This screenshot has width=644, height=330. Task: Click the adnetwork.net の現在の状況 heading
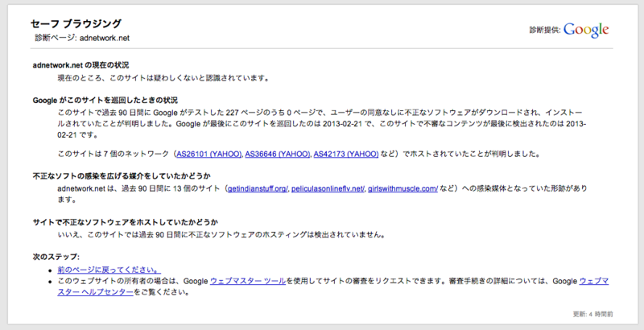point(81,65)
